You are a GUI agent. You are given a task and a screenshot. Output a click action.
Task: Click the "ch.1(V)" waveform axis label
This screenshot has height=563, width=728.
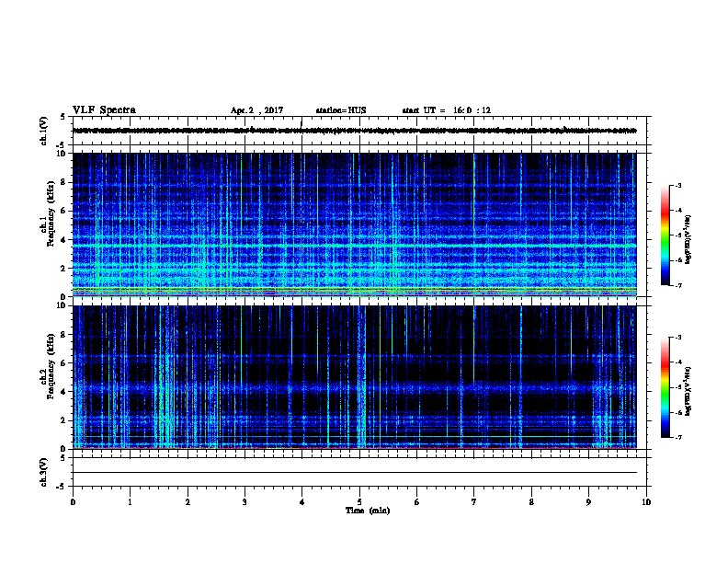point(43,131)
